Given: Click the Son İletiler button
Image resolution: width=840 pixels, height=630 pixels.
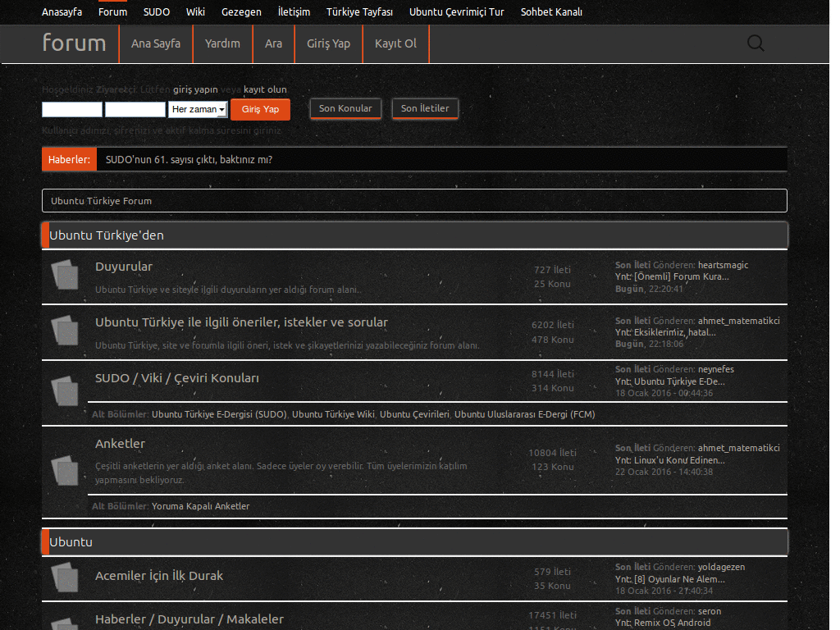Looking at the screenshot, I should (x=425, y=108).
